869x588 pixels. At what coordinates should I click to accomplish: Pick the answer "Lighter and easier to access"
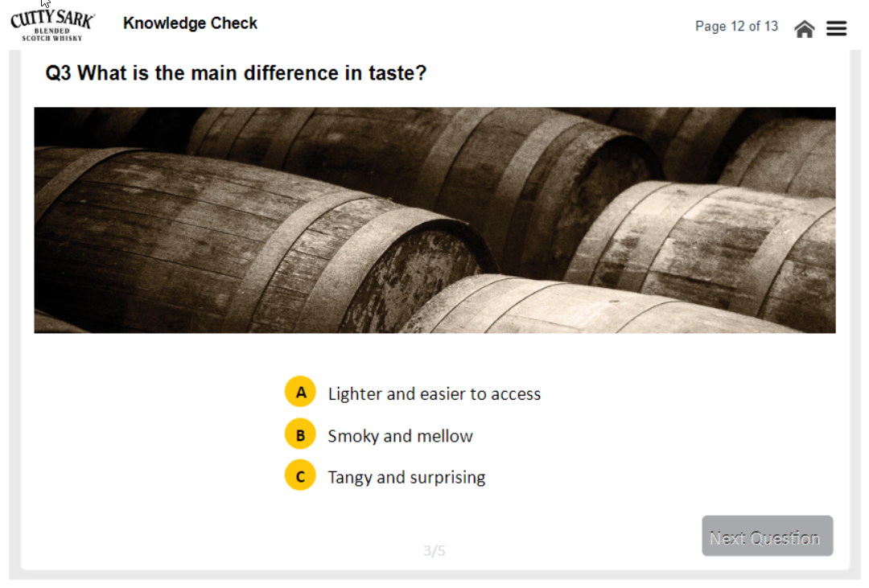pyautogui.click(x=434, y=394)
